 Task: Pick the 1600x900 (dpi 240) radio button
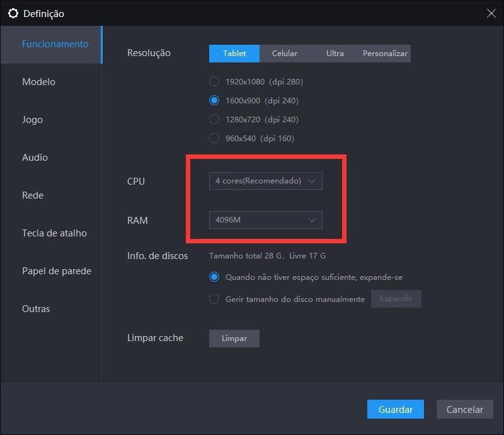click(214, 100)
